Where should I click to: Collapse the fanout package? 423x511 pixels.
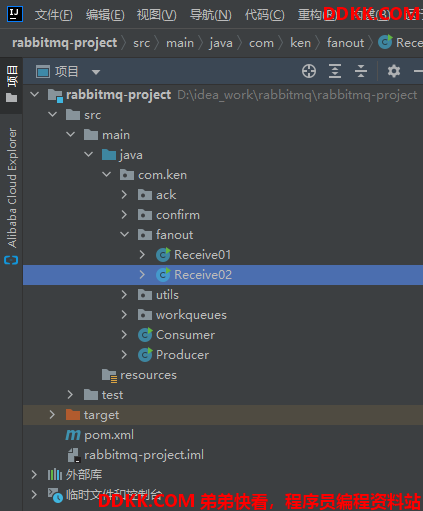[x=124, y=235]
